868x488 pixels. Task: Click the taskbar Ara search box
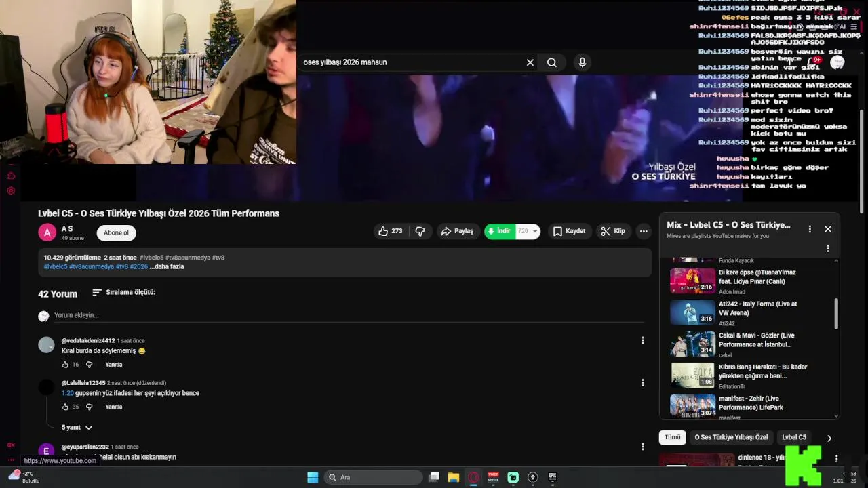374,477
